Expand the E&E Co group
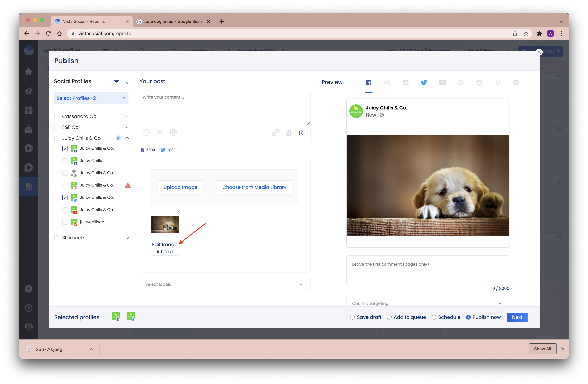Image resolution: width=588 pixels, height=384 pixels. coord(127,127)
